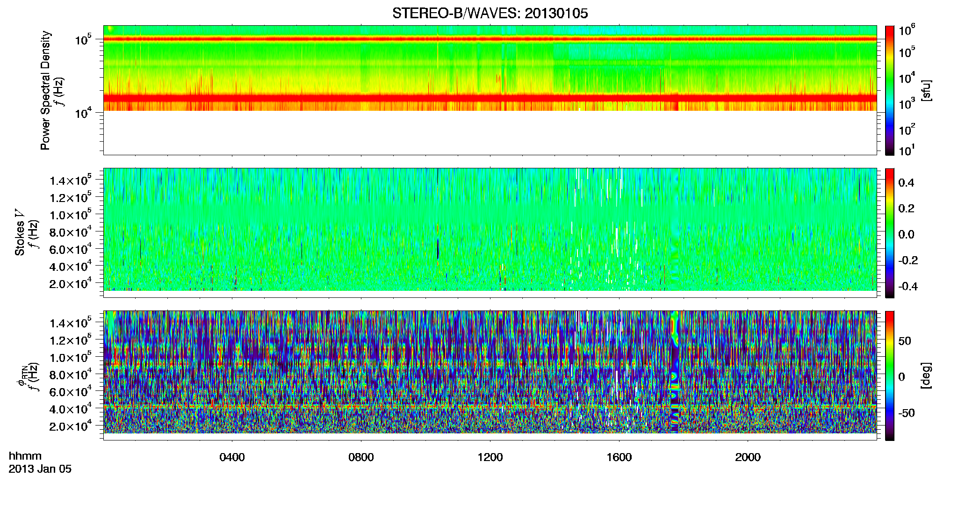The height and width of the screenshot is (505, 980).
Task: Click the [deg] units label
Action: (x=925, y=375)
